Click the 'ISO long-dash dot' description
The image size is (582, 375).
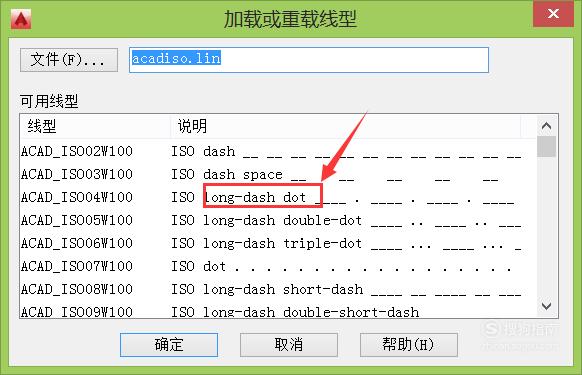click(238, 198)
